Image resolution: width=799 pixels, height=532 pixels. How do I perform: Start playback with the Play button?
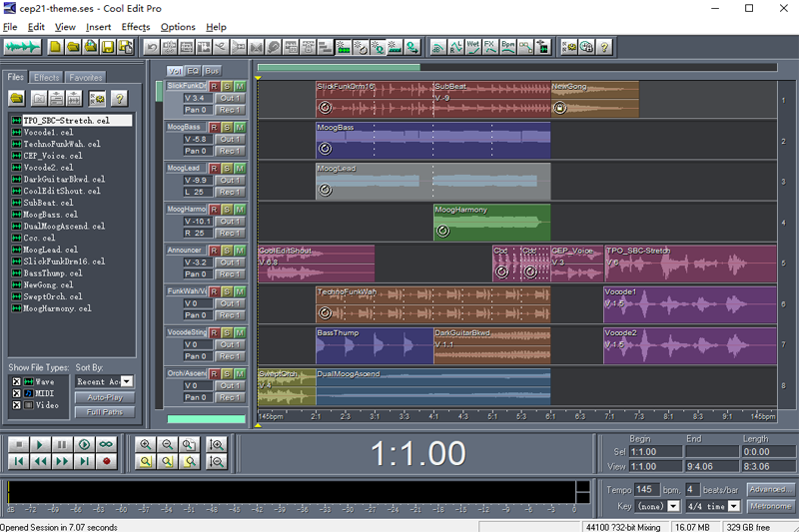pyautogui.click(x=40, y=445)
